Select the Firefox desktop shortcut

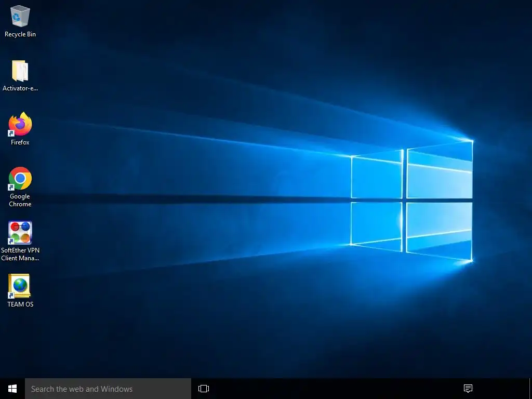click(20, 129)
